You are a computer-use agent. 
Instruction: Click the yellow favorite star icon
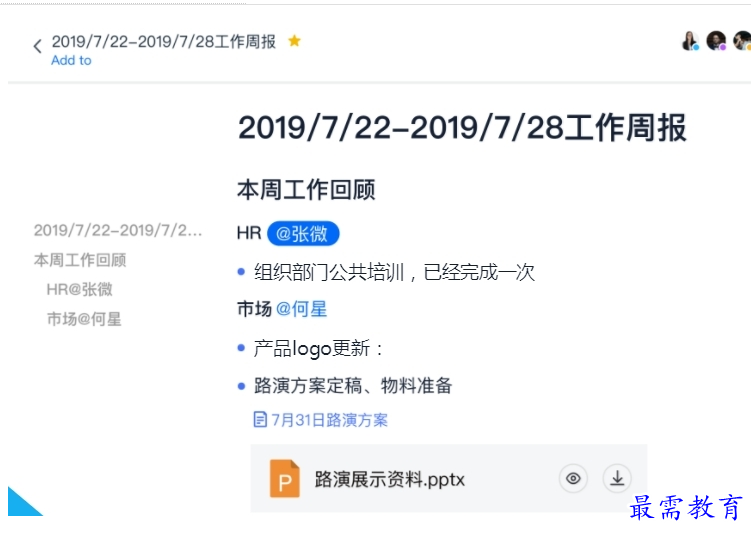click(x=294, y=41)
